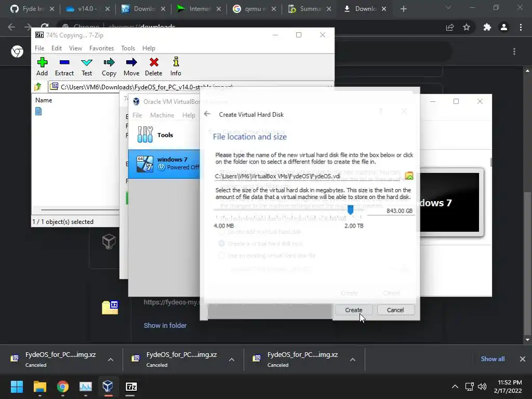Viewport: 532px width, 399px height.
Task: Expand the second canceled FydeOS download options
Action: [x=232, y=360]
